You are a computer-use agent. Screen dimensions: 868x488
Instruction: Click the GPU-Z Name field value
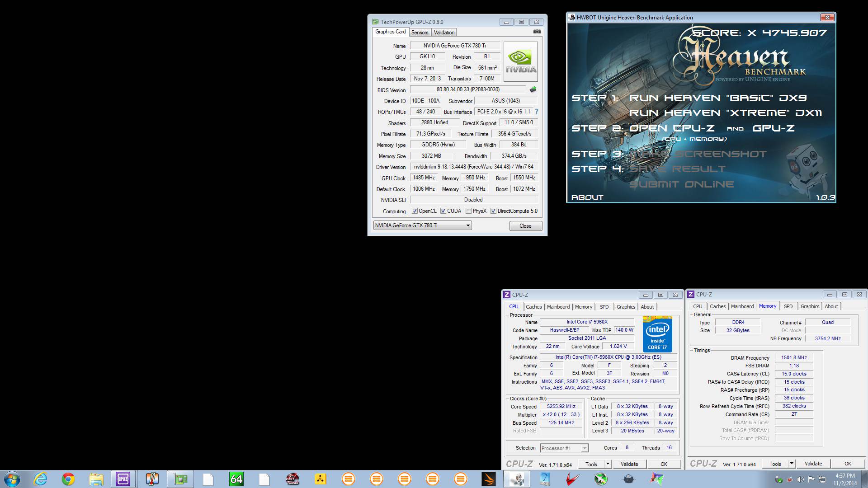[455, 46]
